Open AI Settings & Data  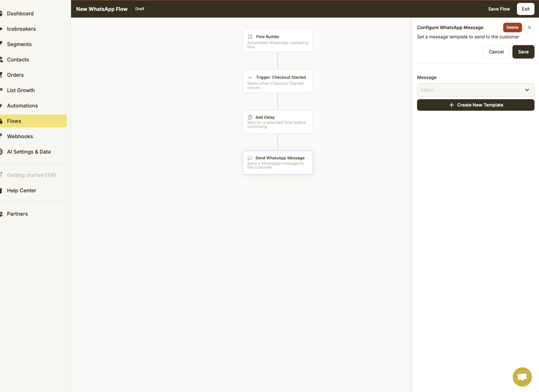(x=29, y=152)
